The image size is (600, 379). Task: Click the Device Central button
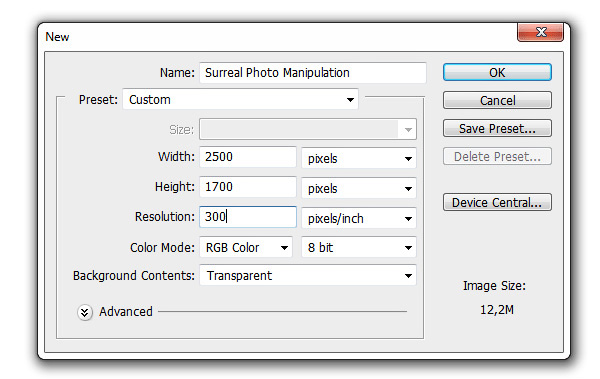(x=497, y=202)
